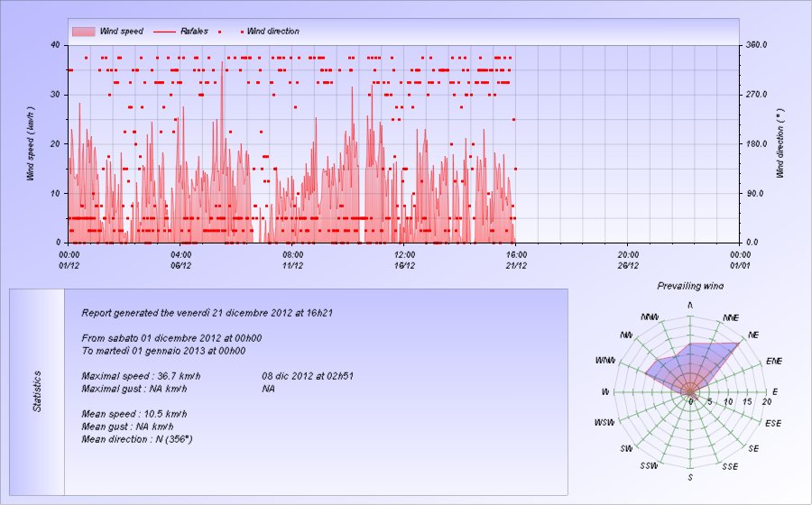Click the 360.0 direction axis value
The height and width of the screenshot is (505, 812).
point(757,45)
